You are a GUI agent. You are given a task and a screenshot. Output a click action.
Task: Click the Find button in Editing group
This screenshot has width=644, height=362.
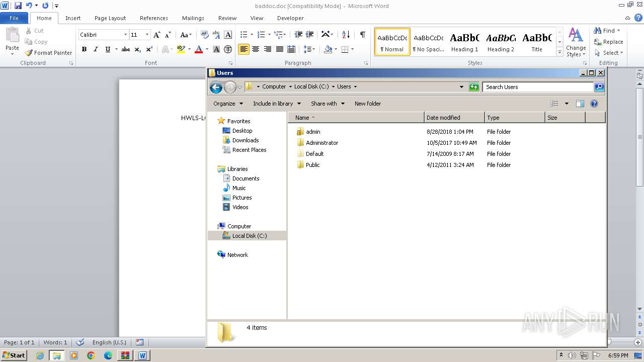click(607, 31)
